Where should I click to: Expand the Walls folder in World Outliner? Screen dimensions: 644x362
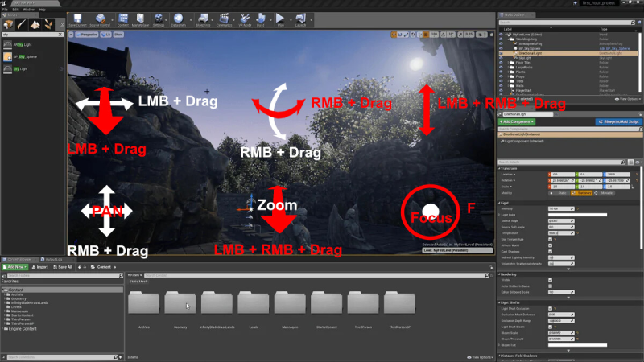pyautogui.click(x=509, y=86)
